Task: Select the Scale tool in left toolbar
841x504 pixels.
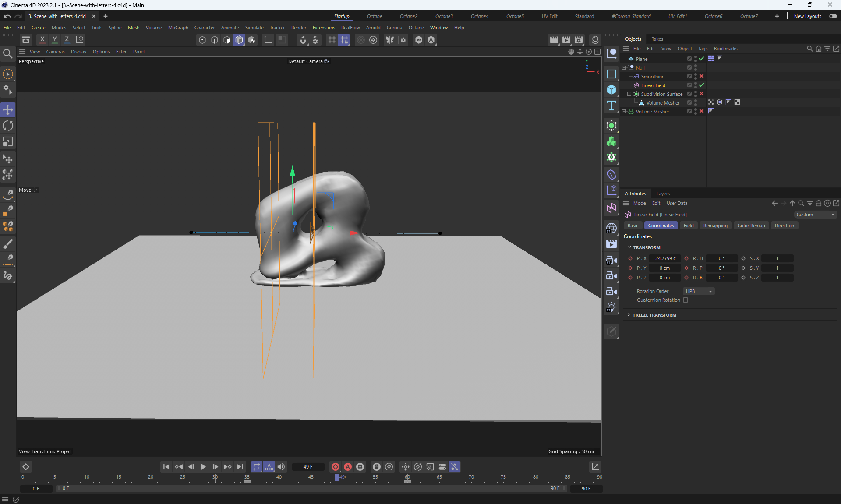Action: tap(8, 142)
